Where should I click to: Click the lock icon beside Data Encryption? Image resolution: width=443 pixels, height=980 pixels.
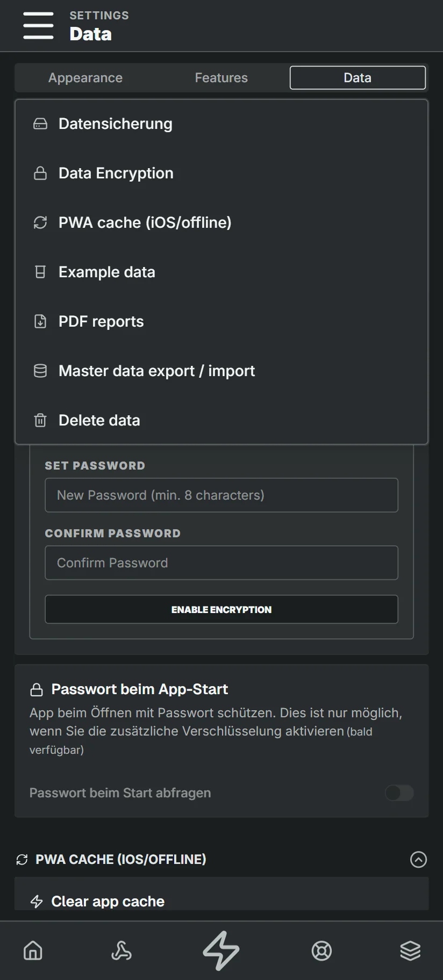pos(40,174)
